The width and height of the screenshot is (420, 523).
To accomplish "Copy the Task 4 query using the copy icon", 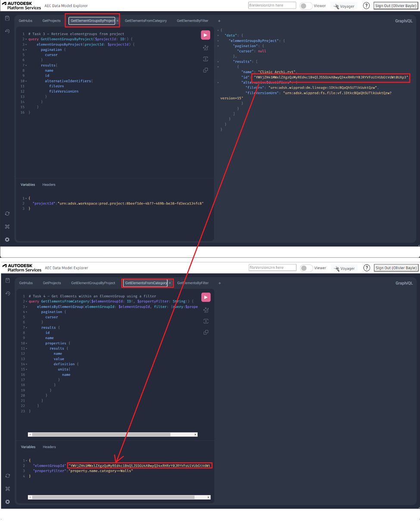I will click(206, 332).
